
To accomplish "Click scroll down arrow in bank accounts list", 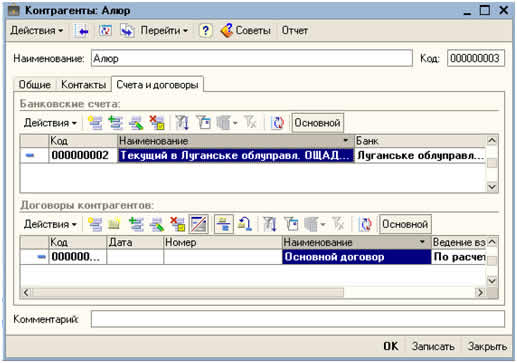I will [492, 186].
